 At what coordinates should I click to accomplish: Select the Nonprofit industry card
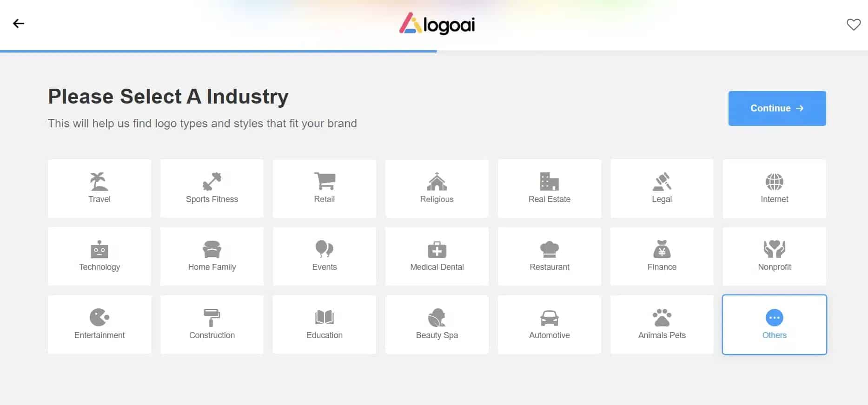[x=774, y=256]
